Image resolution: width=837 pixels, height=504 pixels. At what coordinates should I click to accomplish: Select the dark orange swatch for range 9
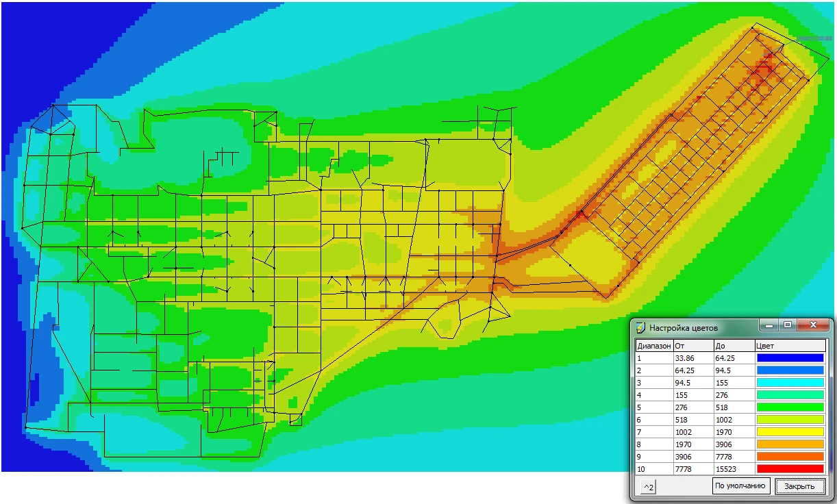click(x=790, y=456)
